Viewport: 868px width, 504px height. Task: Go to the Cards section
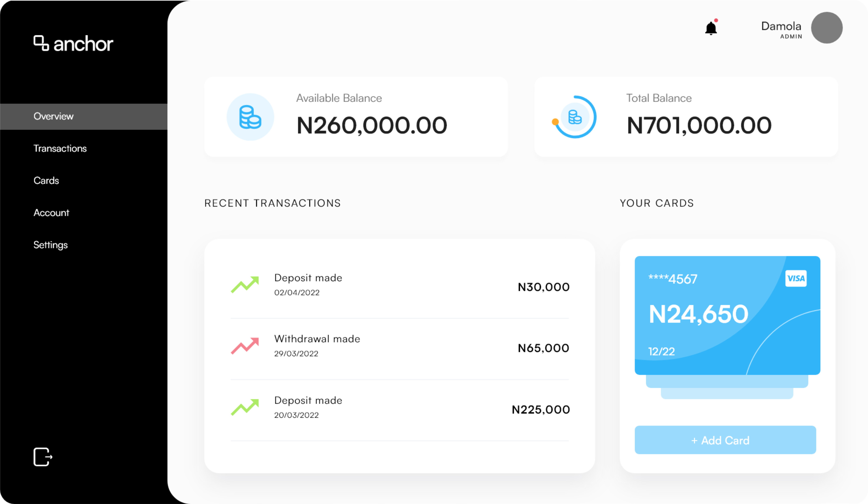point(46,180)
